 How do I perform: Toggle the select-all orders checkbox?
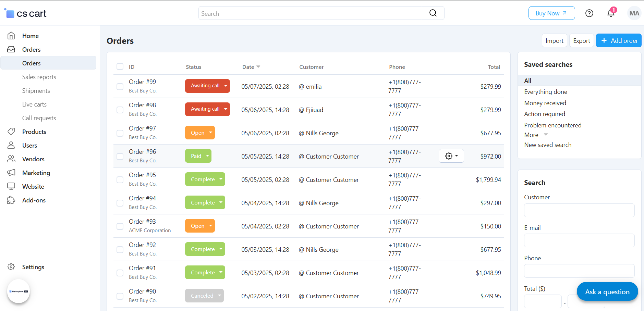pyautogui.click(x=120, y=66)
